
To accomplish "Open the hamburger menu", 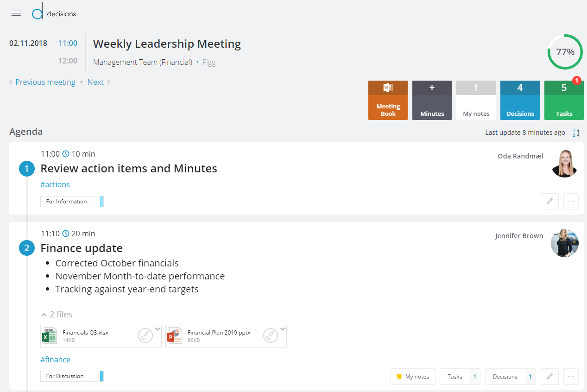I will pos(16,13).
